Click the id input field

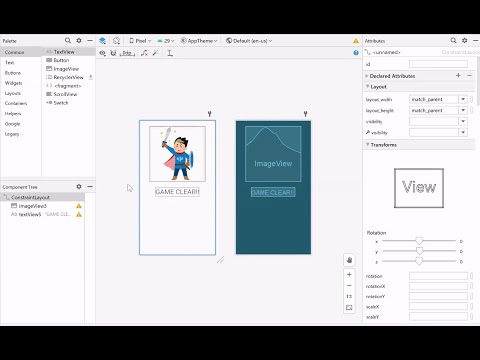[438, 64]
